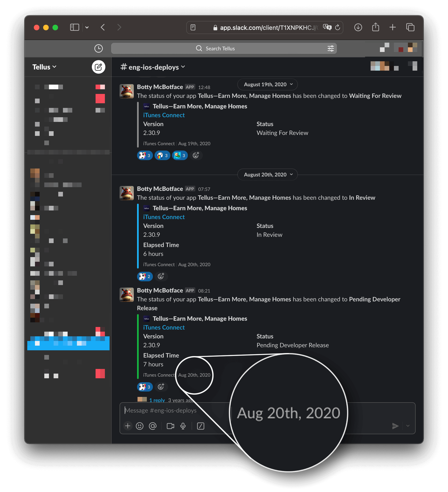The width and height of the screenshot is (448, 492).
Task: Compose a new message
Action: point(99,67)
